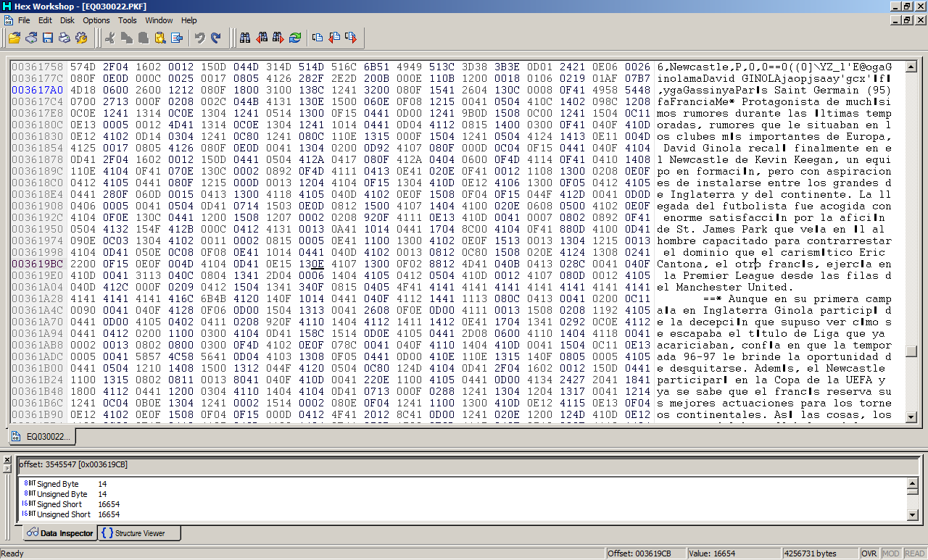Click the text line starting 'Cantona, el otro'
Image resolution: width=928 pixels, height=560 pixels.
774,264
